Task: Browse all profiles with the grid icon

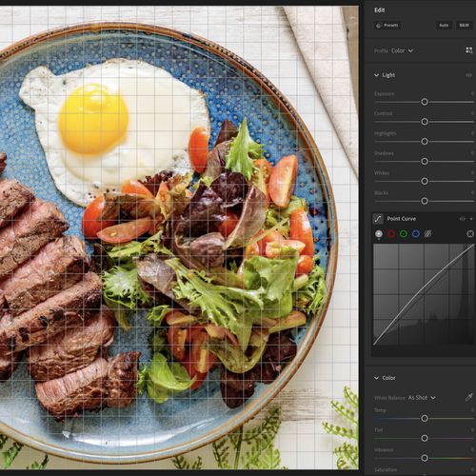Action: point(469,50)
